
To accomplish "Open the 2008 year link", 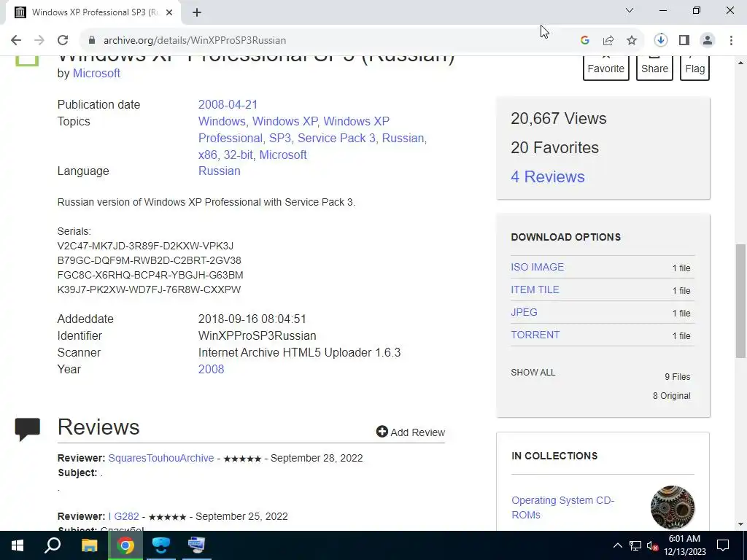I will click(x=211, y=369).
